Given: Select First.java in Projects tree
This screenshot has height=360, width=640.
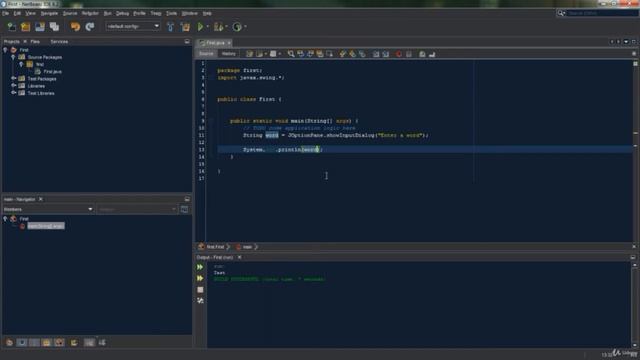Looking at the screenshot, I should pos(52,72).
